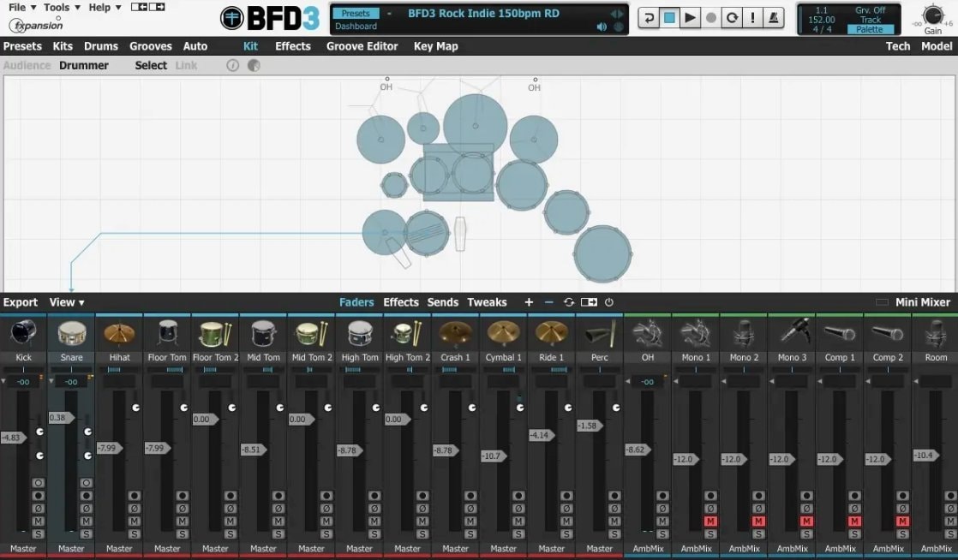
Task: Add a mixer channel with plus icon
Action: pyautogui.click(x=529, y=302)
